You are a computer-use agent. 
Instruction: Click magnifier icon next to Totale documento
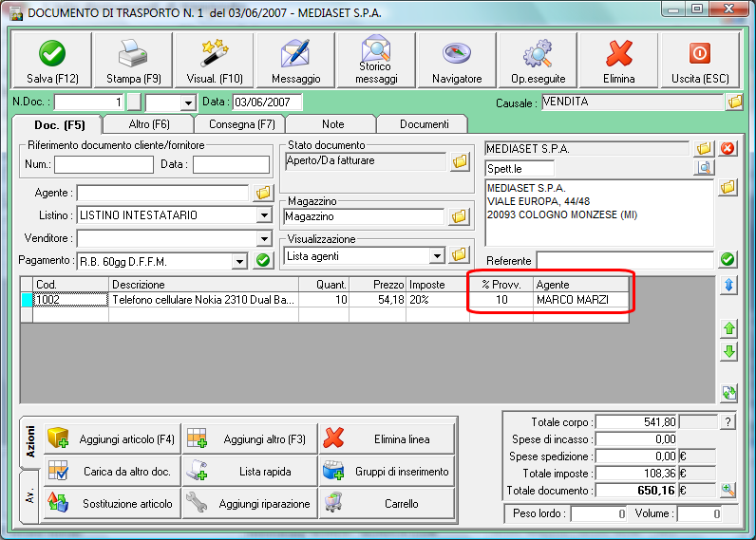point(728,491)
